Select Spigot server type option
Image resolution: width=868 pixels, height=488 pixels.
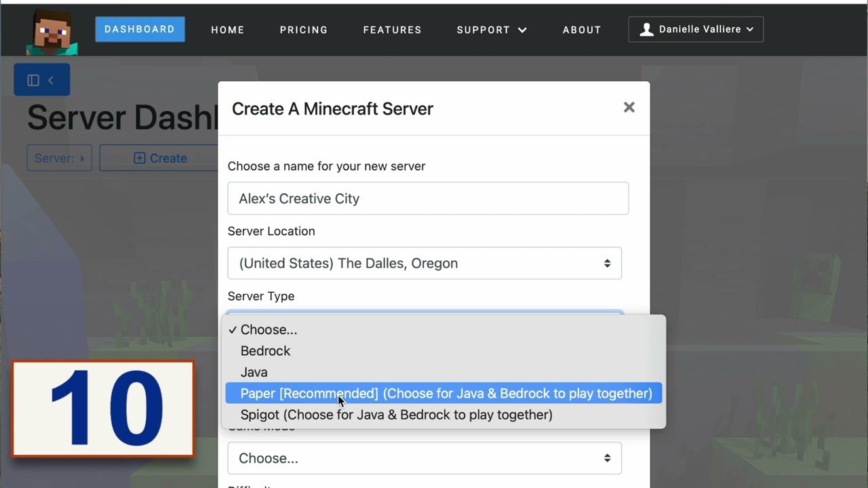click(x=443, y=415)
